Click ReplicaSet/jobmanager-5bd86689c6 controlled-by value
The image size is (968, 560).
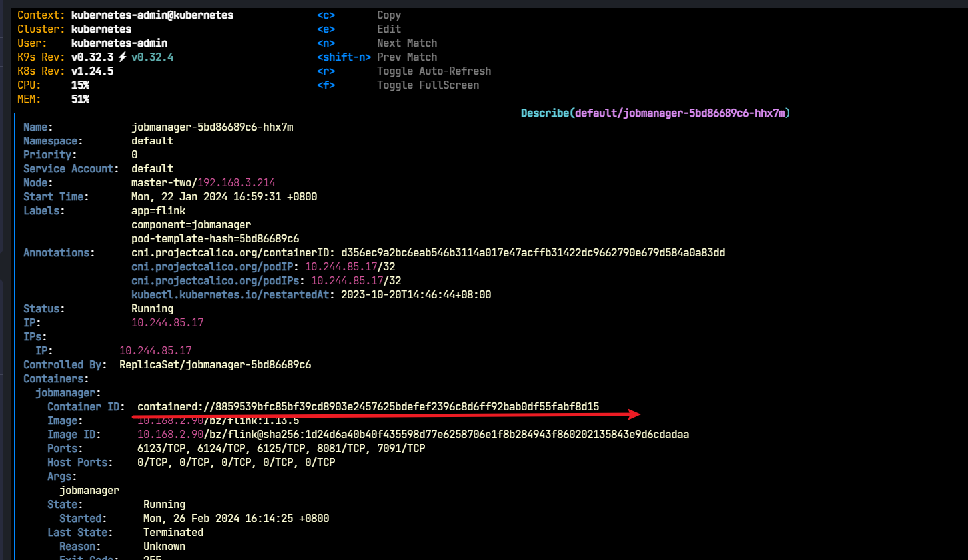tap(215, 364)
